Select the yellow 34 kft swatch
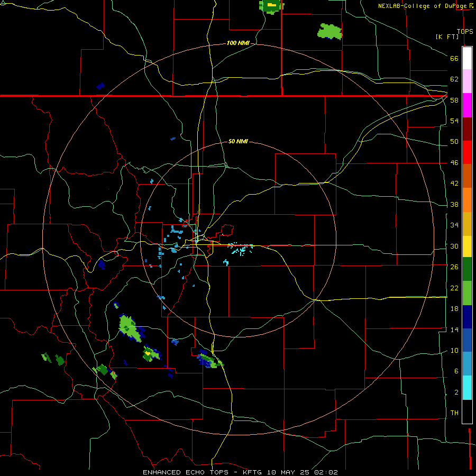The image size is (476, 476). [x=467, y=246]
